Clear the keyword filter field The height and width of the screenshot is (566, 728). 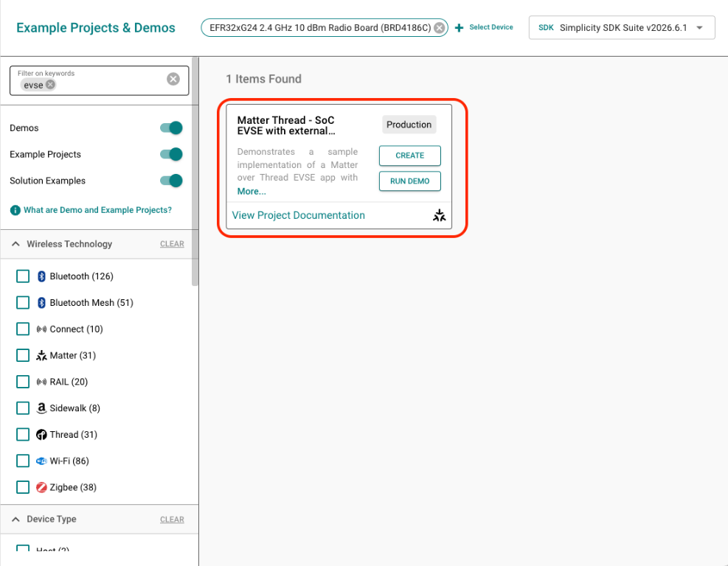[x=173, y=79]
